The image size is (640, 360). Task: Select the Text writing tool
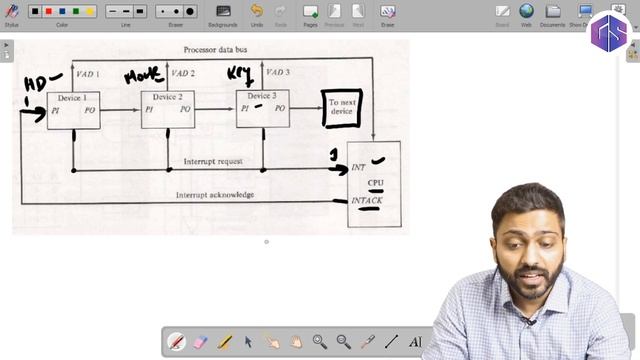pos(415,342)
